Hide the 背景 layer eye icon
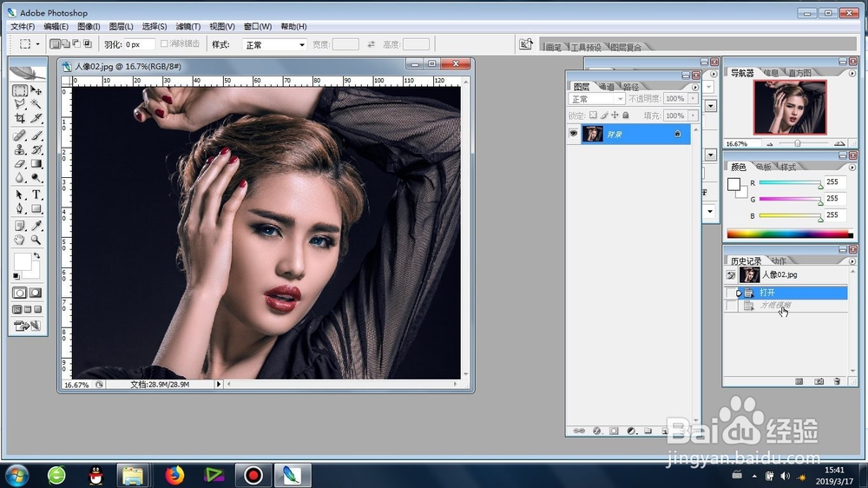 click(573, 134)
